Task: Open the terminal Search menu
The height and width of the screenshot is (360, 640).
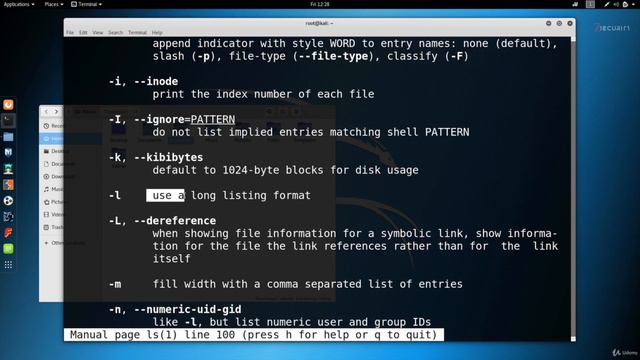Action: tap(116, 32)
